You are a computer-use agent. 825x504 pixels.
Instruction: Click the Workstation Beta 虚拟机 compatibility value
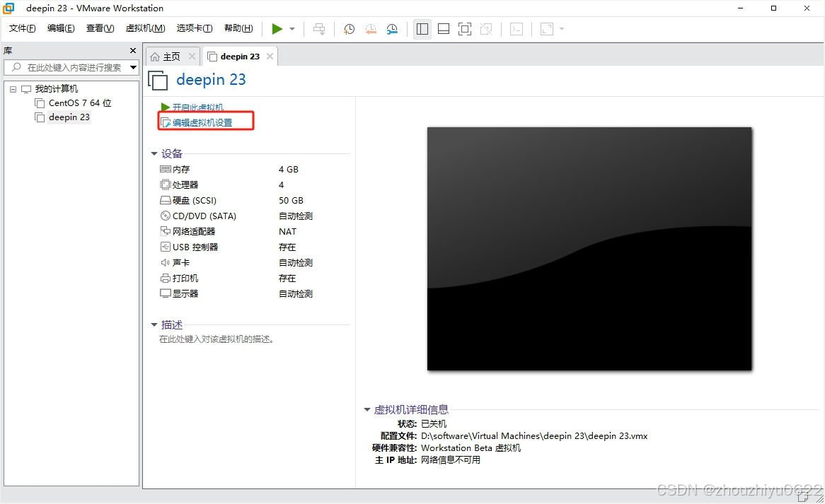(471, 447)
